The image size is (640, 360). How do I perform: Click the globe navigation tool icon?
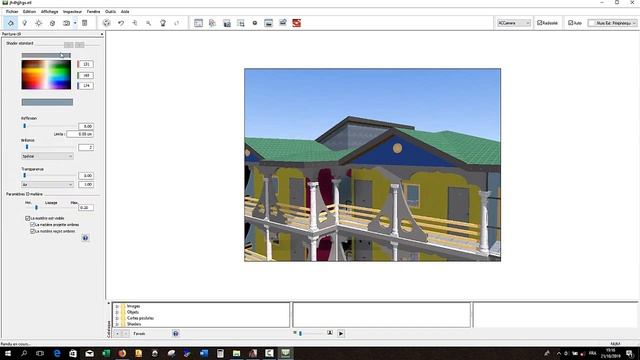107,23
